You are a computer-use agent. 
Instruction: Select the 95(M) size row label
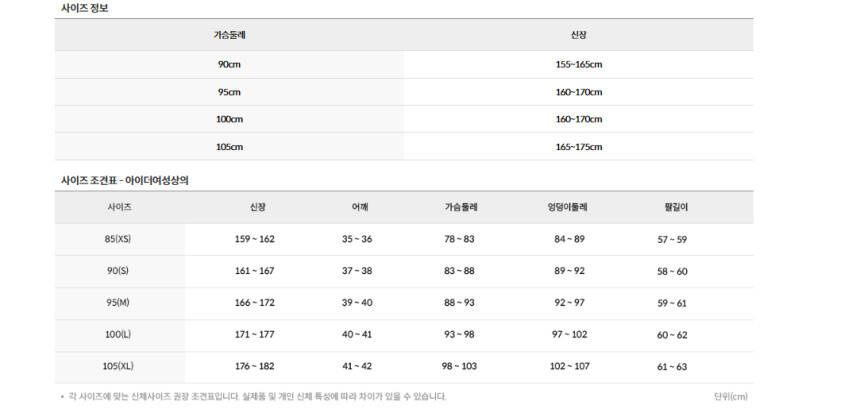click(x=118, y=303)
